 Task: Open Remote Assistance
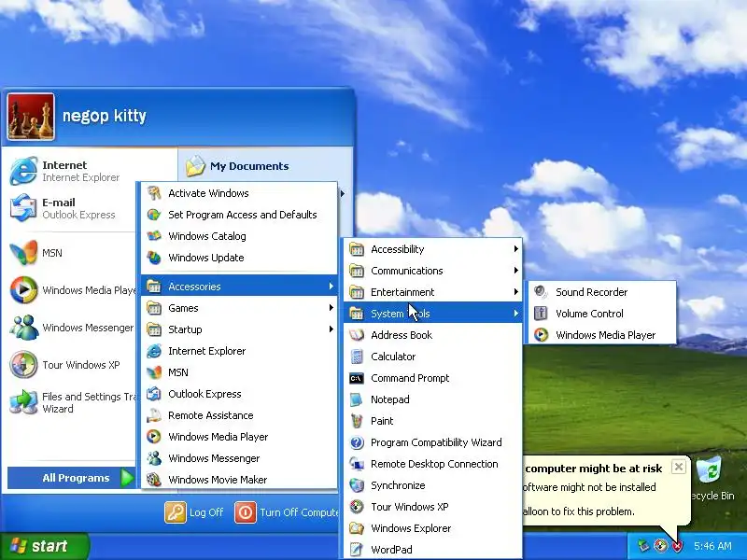[239, 415]
